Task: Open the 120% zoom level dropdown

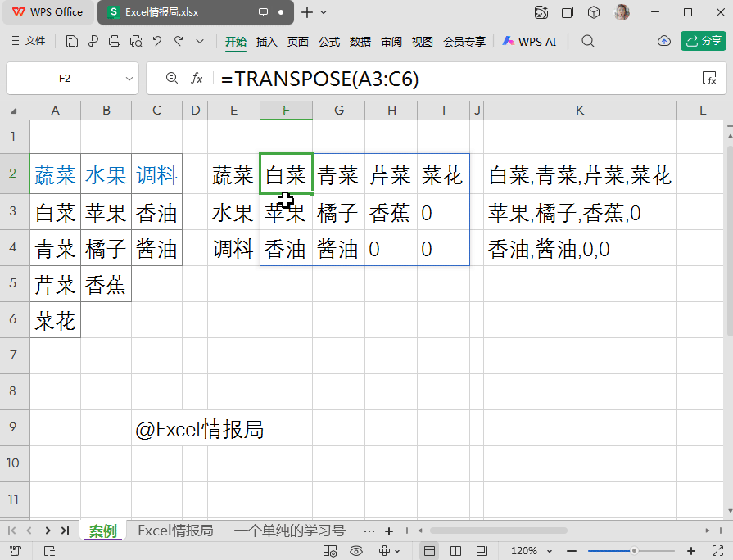Action: point(532,551)
